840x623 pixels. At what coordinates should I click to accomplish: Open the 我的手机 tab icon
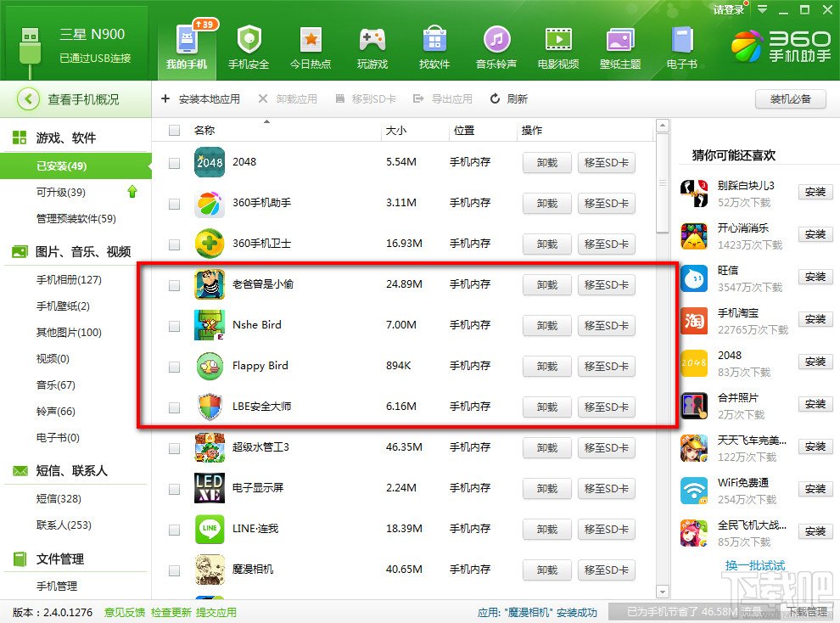click(x=187, y=39)
